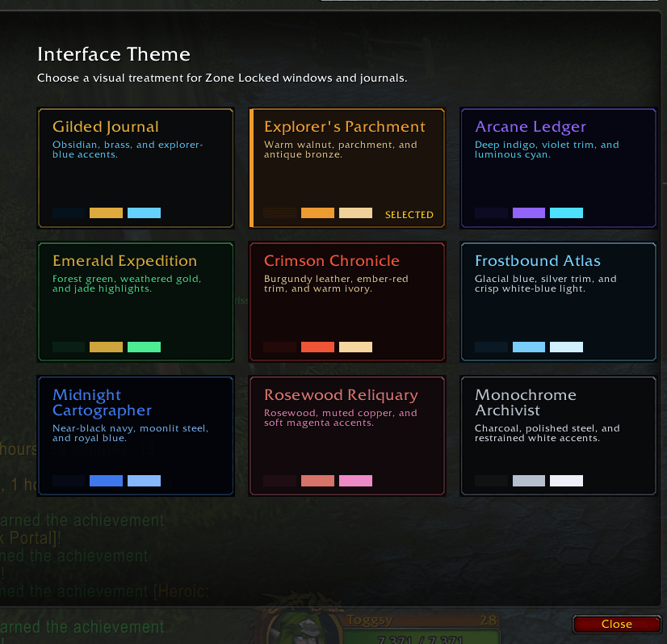
Task: Apply the Rosewood Reliquary theme
Action: [347, 436]
